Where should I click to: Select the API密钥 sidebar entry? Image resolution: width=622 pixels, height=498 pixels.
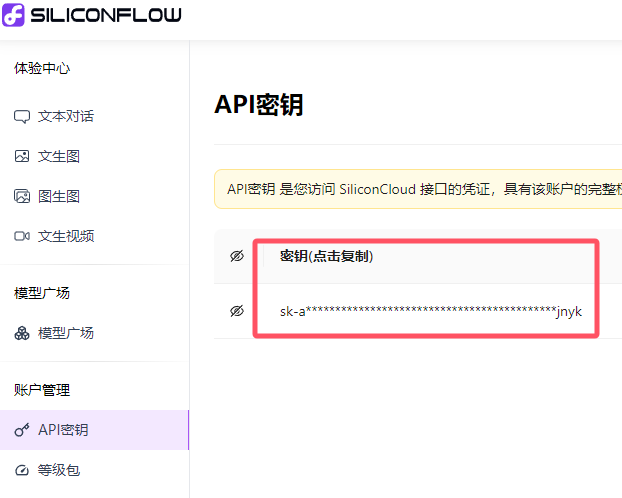[x=94, y=430]
